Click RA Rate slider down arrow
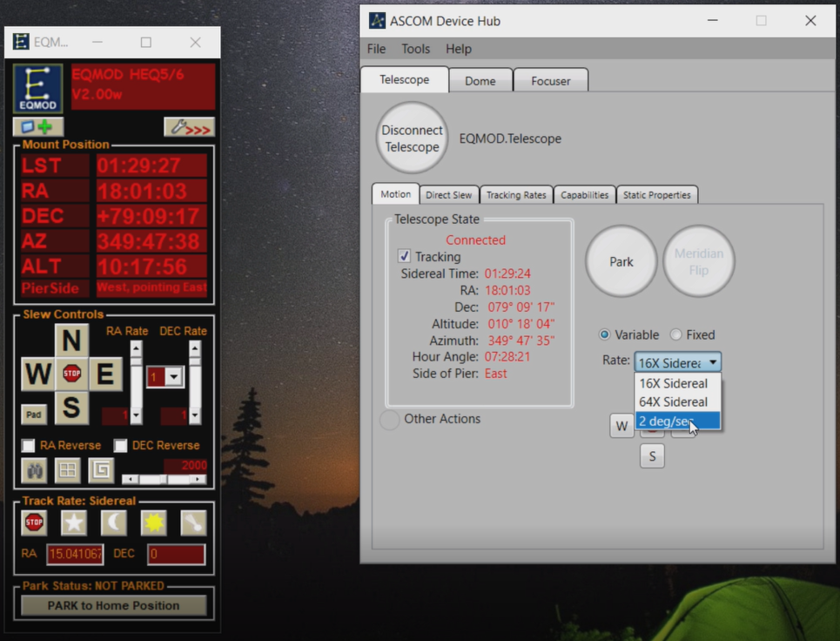Screen dimensions: 840x641 click(136, 415)
